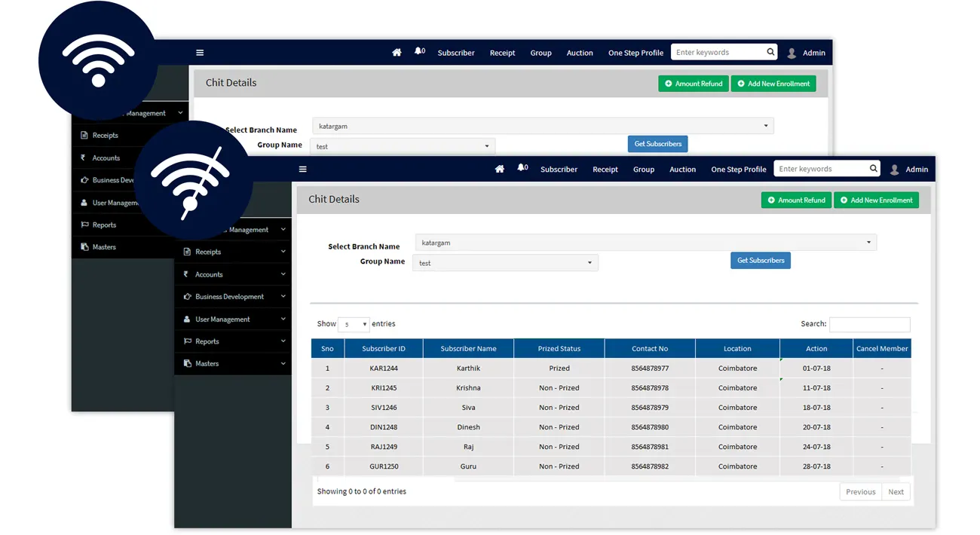Click the rupee Accounts icon in front sidebar
The height and width of the screenshot is (535, 980).
tap(187, 274)
